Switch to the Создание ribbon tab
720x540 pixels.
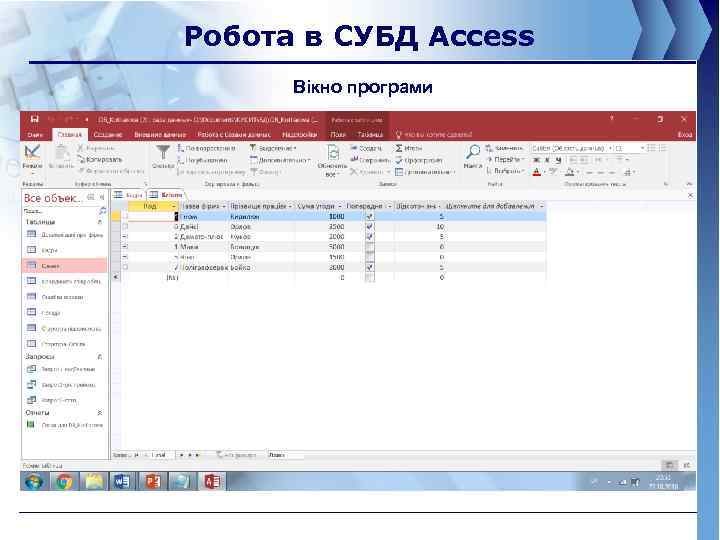(x=108, y=135)
